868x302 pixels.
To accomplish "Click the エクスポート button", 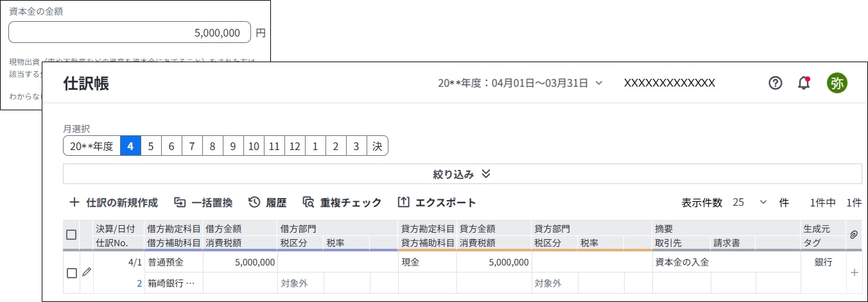I will (x=437, y=203).
